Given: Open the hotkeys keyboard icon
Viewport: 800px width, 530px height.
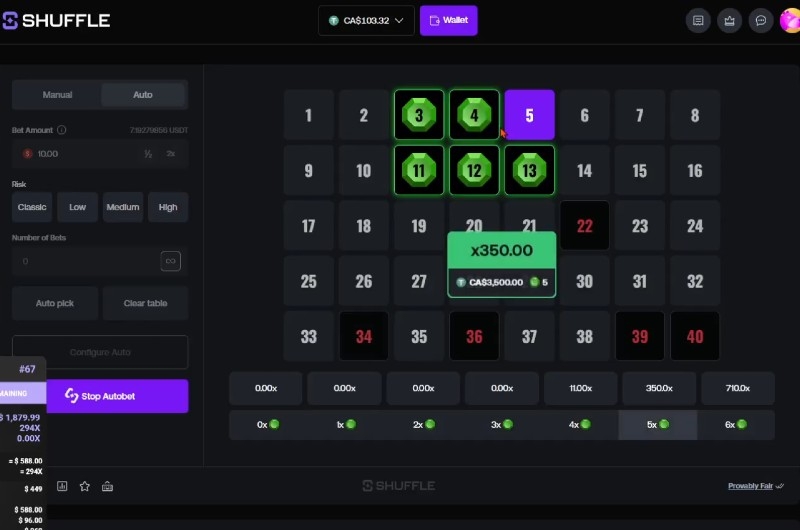Looking at the screenshot, I should point(108,486).
